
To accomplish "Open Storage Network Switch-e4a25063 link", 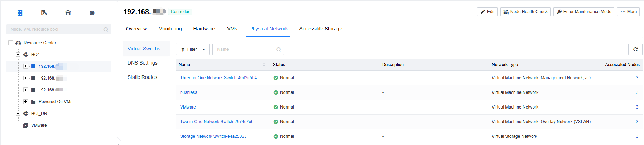I will click(x=213, y=136).
